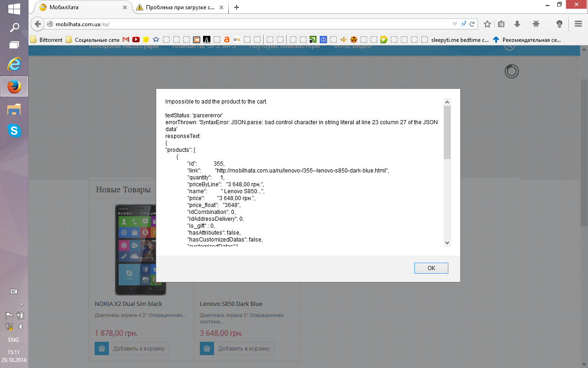
Task: Open File Explorer from the taskbar
Action: [14, 109]
